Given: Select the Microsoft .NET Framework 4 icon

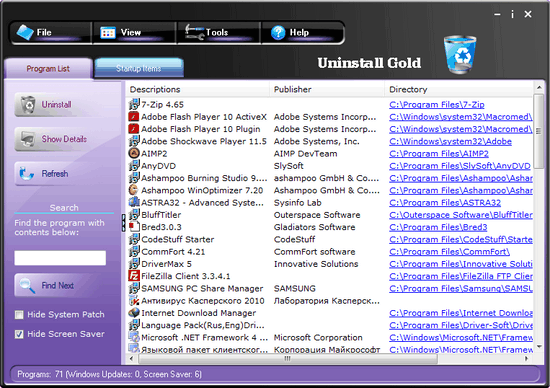Looking at the screenshot, I should [134, 337].
